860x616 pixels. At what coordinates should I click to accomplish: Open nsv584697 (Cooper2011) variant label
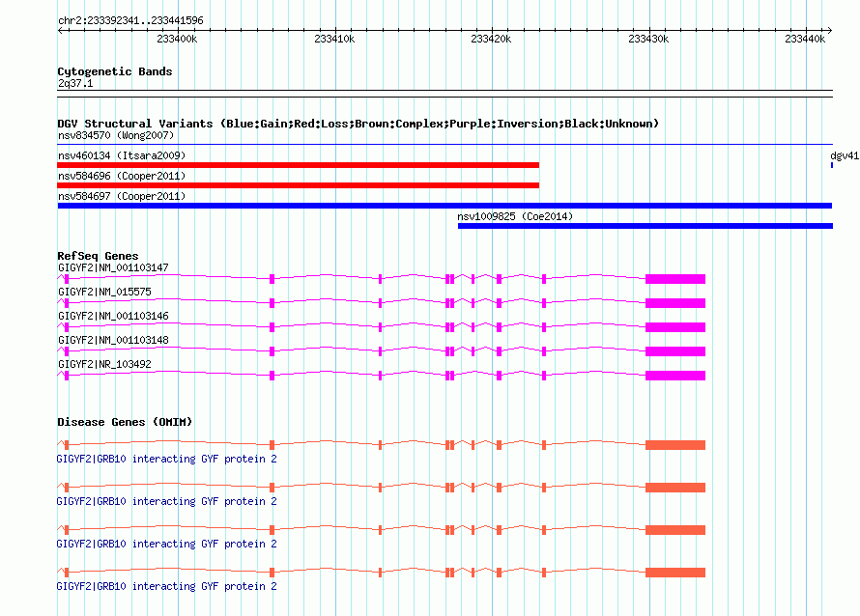122,196
